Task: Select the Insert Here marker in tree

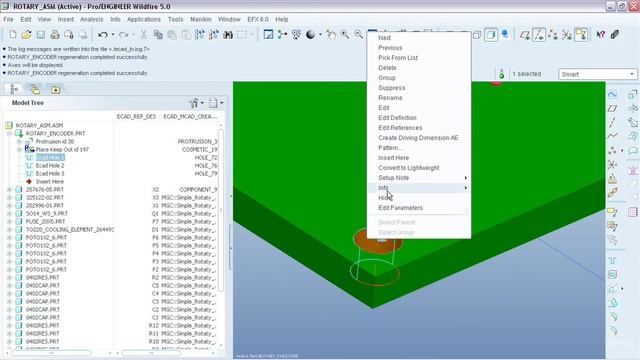Action: [x=49, y=182]
